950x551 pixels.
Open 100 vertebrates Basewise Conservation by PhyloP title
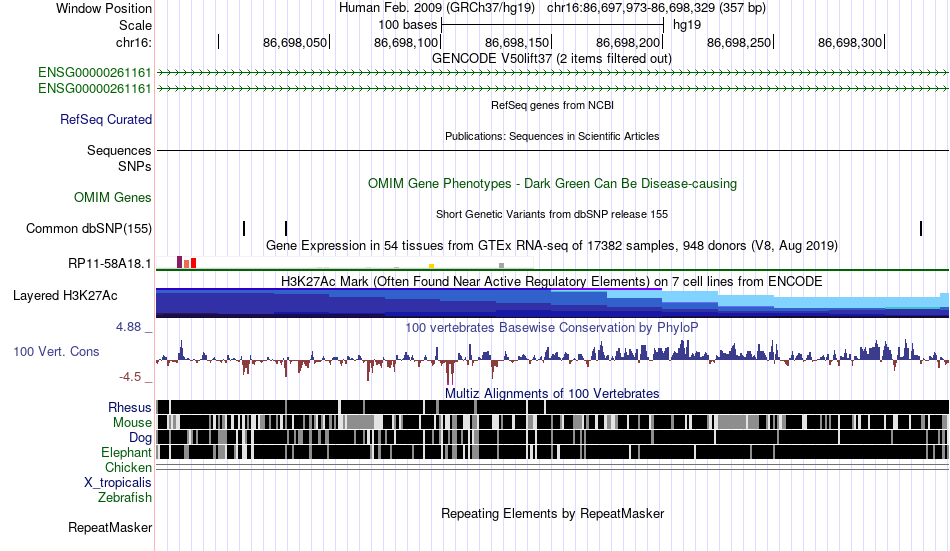(552, 328)
